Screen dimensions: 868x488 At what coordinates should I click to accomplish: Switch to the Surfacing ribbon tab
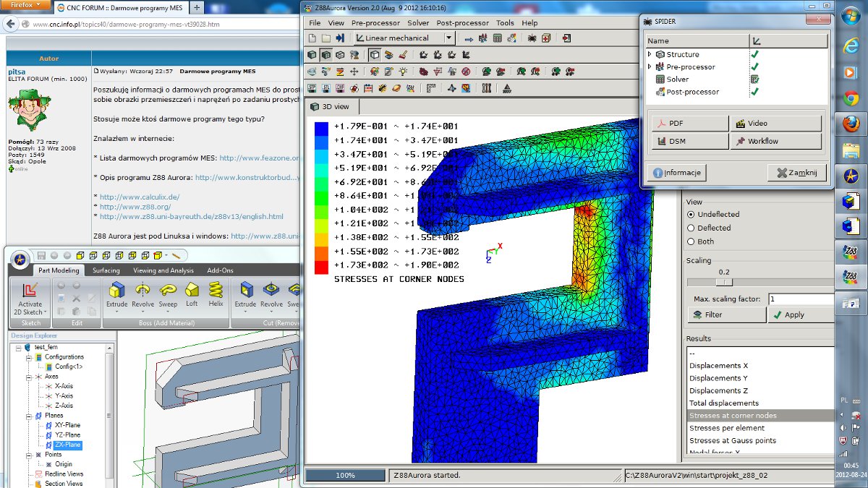106,270
